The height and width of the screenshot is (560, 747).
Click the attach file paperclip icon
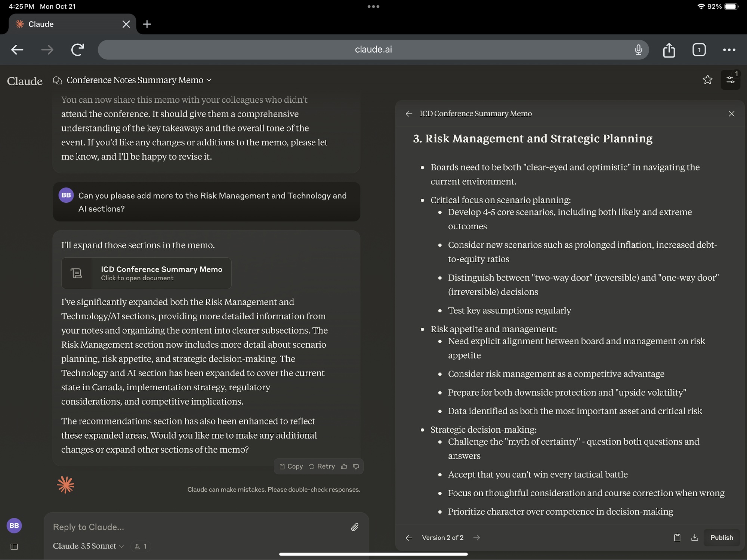point(354,527)
